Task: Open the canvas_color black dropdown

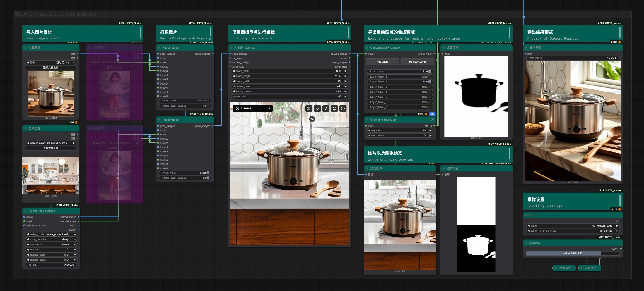Action: (x=290, y=87)
